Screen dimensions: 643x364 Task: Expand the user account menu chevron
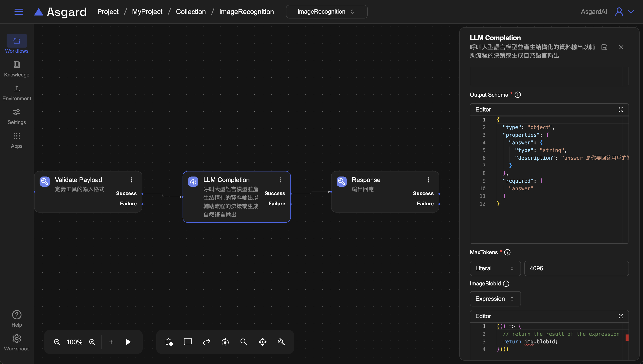(631, 12)
